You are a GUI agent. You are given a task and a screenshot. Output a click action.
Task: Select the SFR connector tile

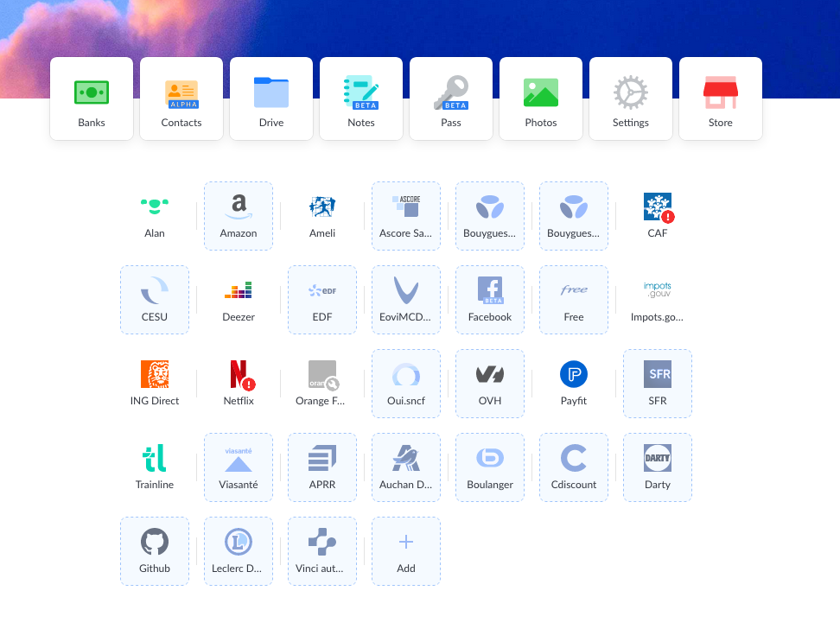click(658, 384)
